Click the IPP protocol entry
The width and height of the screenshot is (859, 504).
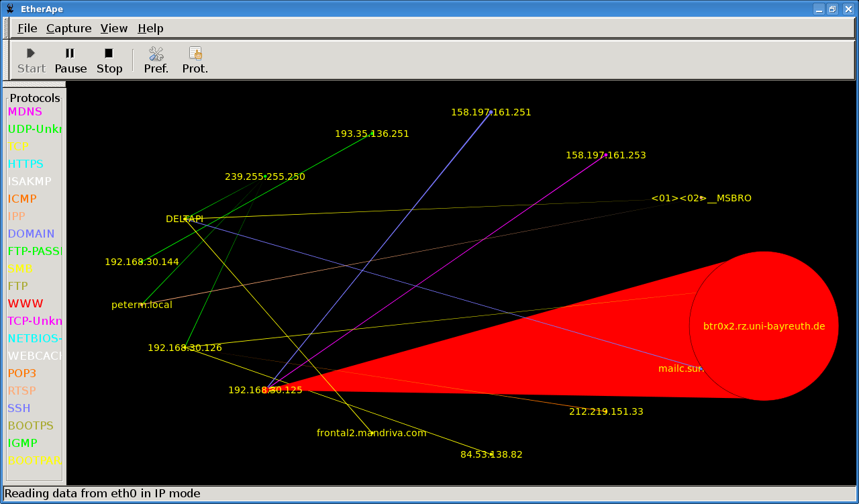pyautogui.click(x=17, y=216)
